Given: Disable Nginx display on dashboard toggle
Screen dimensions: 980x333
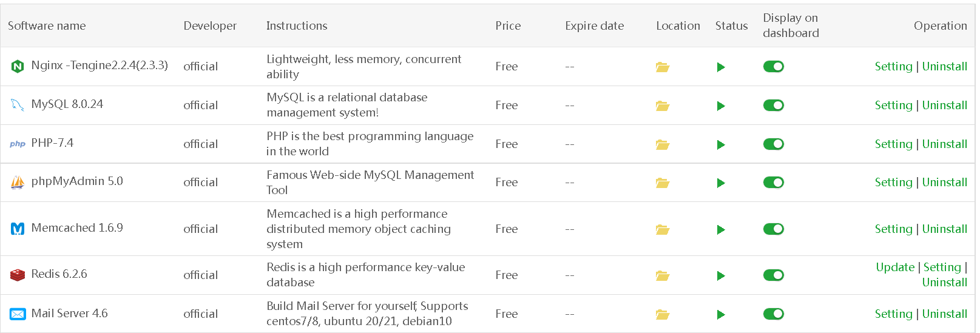Looking at the screenshot, I should point(773,66).
